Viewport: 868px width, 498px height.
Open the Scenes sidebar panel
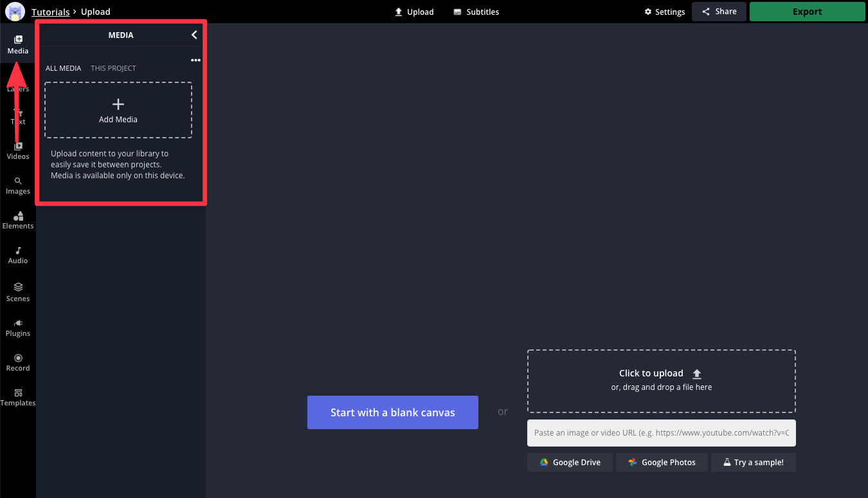pyautogui.click(x=18, y=292)
